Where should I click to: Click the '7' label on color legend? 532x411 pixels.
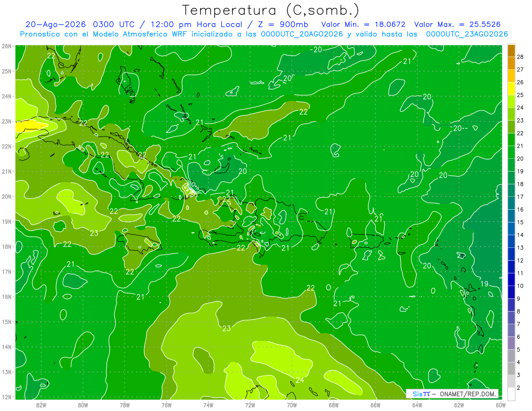pyautogui.click(x=519, y=324)
